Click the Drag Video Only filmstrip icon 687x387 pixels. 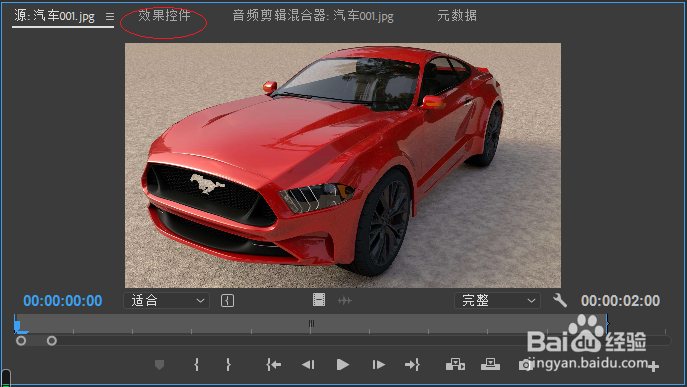[x=319, y=300]
